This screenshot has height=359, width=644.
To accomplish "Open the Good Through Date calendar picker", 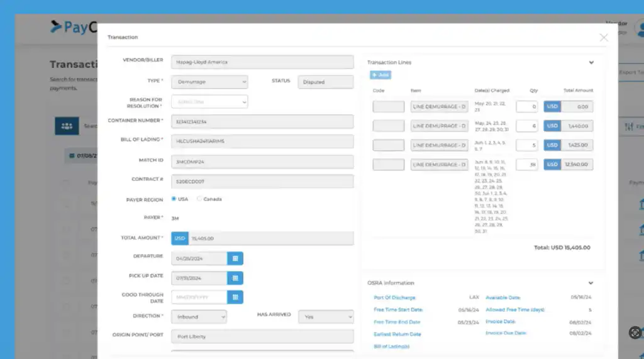I will (x=235, y=297).
